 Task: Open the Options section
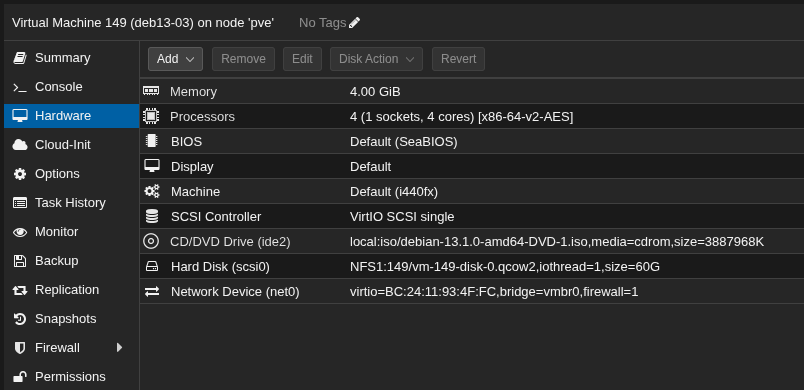pos(71,174)
